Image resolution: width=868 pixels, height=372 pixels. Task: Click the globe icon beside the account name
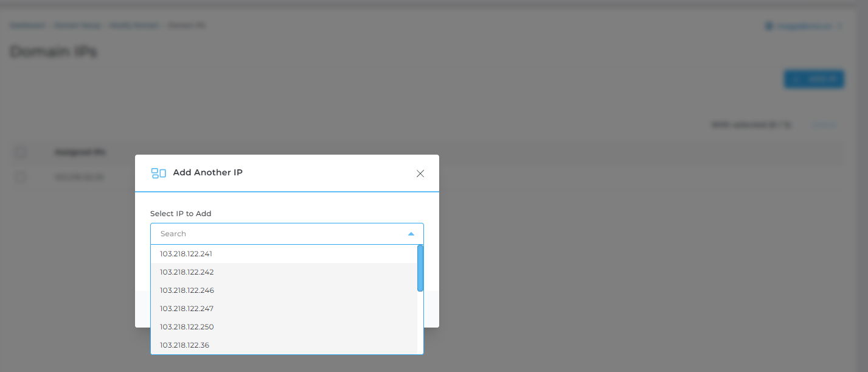pyautogui.click(x=769, y=26)
